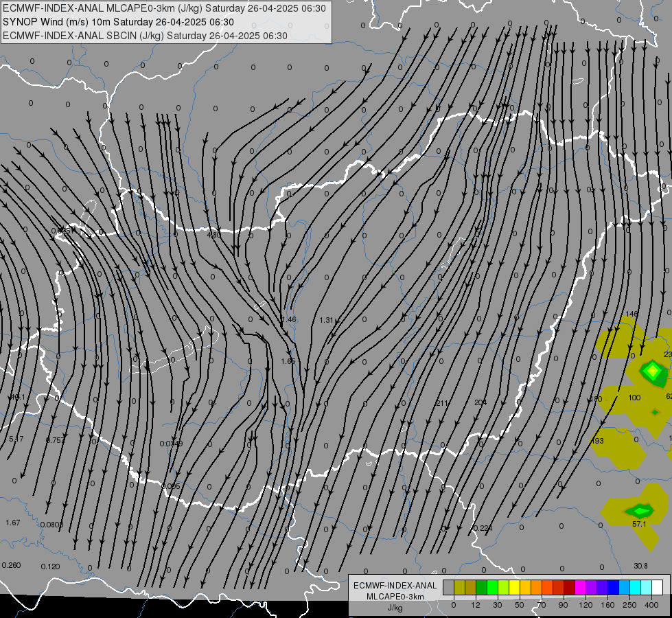
Task: Click the map value '1.46'
Action: click(289, 319)
